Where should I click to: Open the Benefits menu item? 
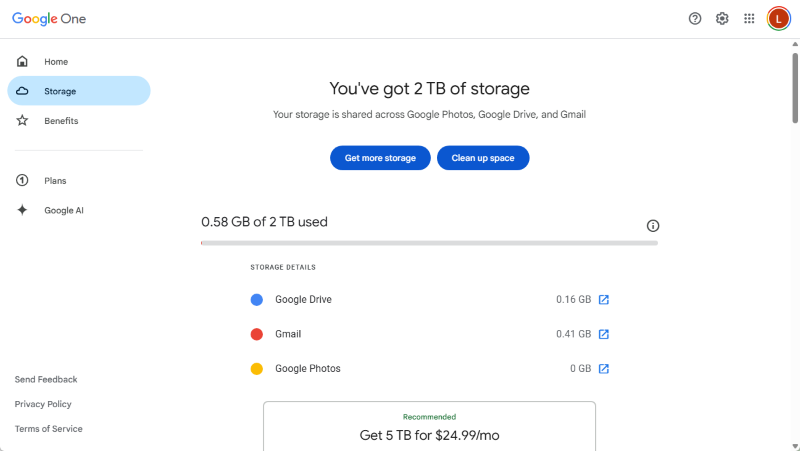79,120
